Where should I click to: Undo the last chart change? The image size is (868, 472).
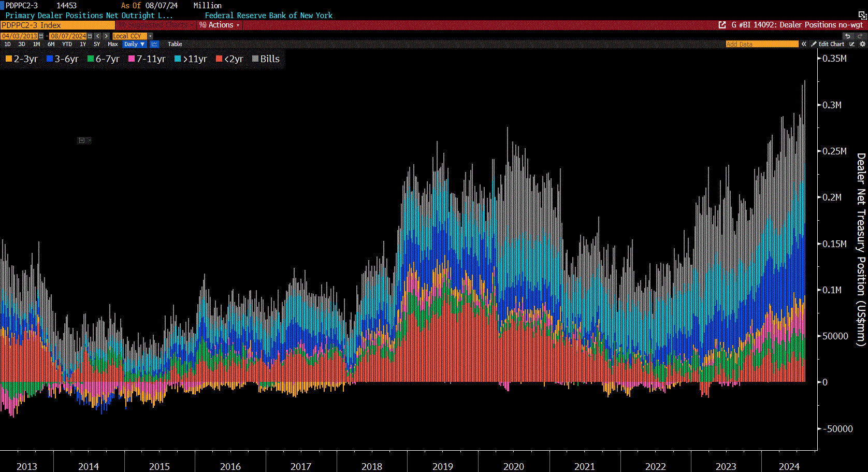point(848,36)
